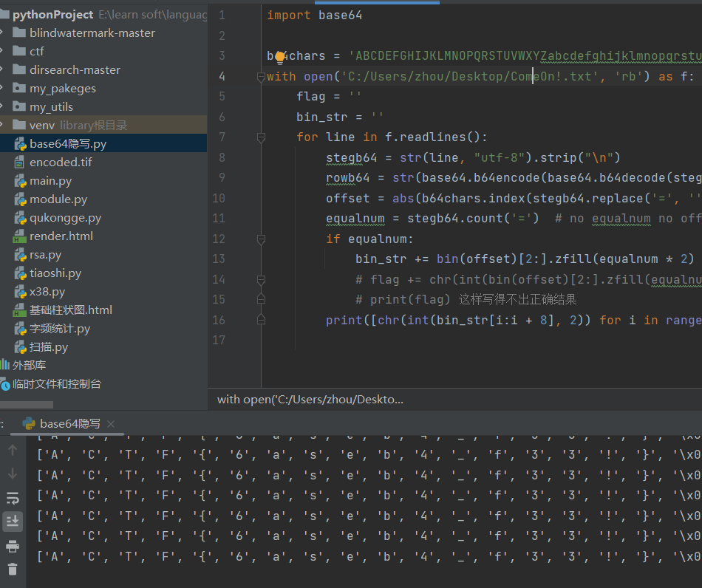
Task: Expand the 外部库 external libraries node
Action: 29,366
